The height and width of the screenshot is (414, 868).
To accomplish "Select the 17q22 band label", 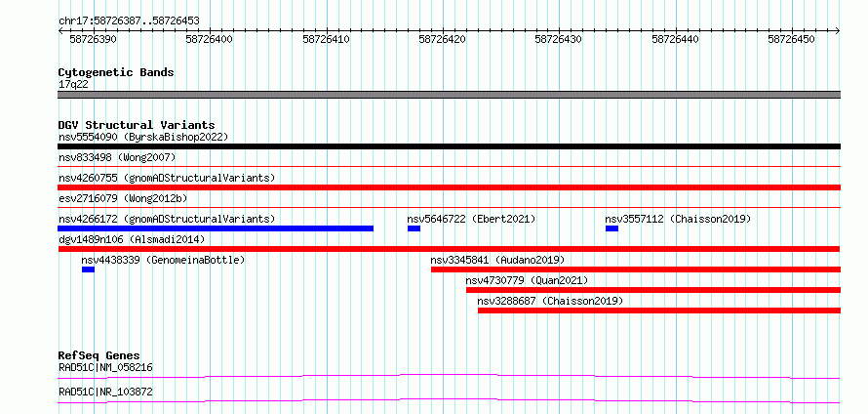I will click(x=73, y=84).
